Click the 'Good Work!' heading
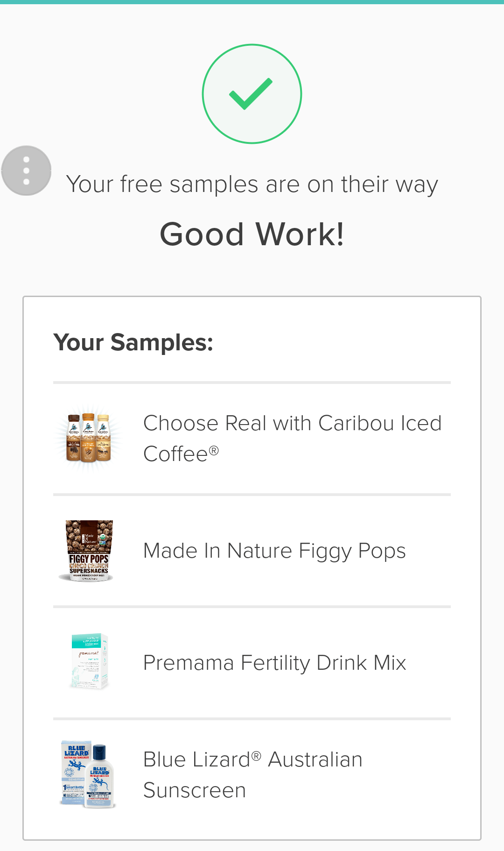This screenshot has width=504, height=851. [x=252, y=234]
